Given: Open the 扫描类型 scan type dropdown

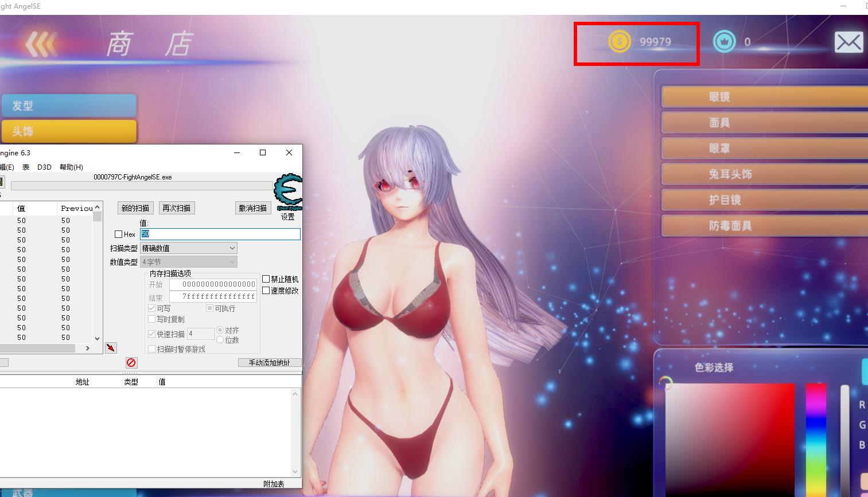Looking at the screenshot, I should coord(189,248).
